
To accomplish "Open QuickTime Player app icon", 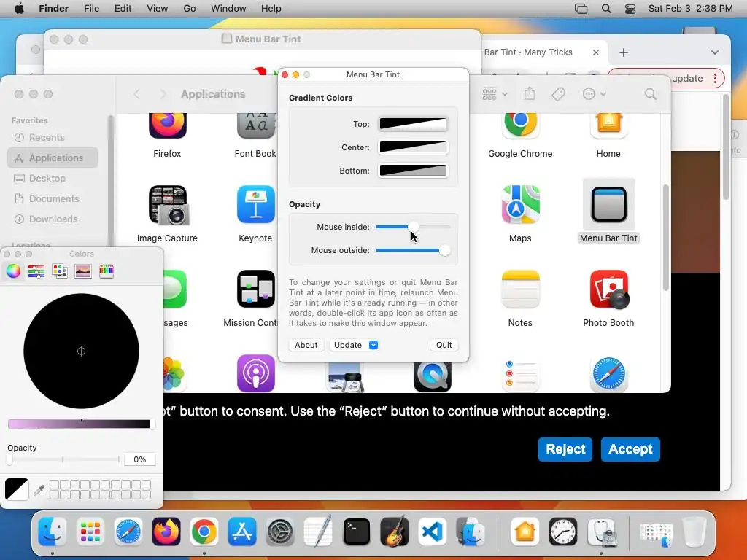I will (x=432, y=377).
